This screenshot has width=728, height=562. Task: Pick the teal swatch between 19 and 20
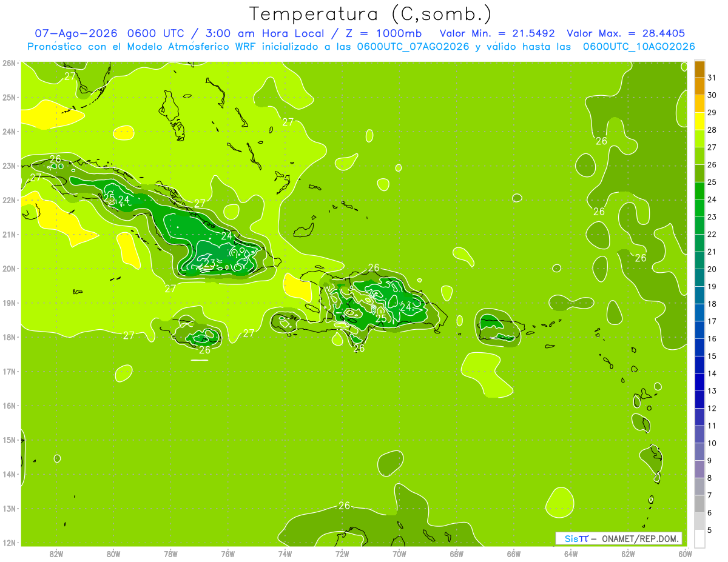coord(700,278)
